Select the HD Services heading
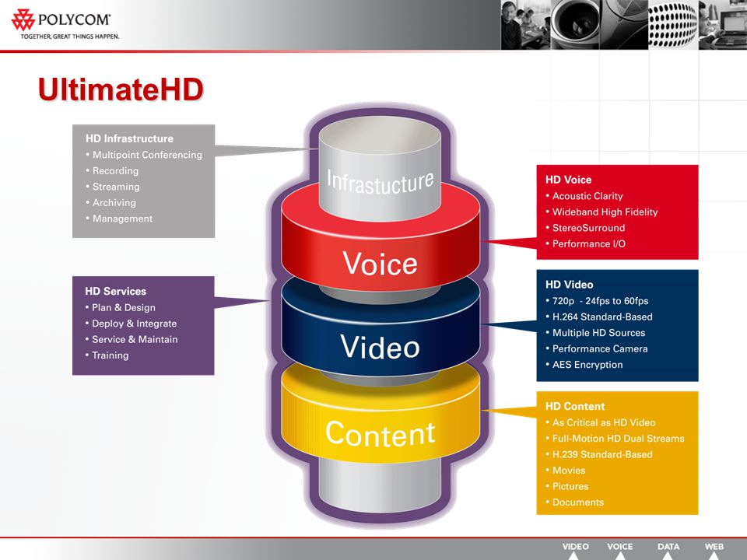The image size is (747, 560). click(x=116, y=291)
